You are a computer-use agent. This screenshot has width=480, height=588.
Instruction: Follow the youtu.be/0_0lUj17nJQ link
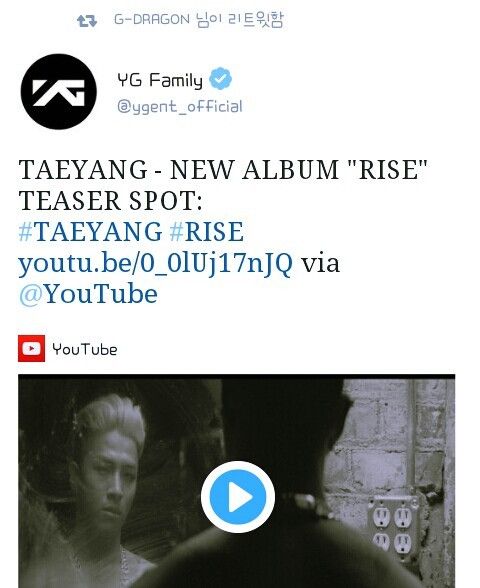tap(155, 264)
